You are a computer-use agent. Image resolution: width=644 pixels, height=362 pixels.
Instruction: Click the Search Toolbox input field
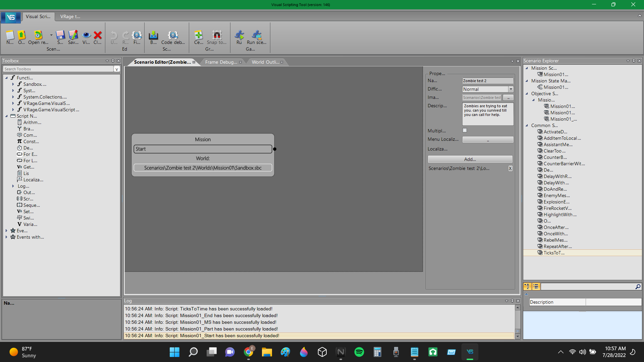point(58,69)
